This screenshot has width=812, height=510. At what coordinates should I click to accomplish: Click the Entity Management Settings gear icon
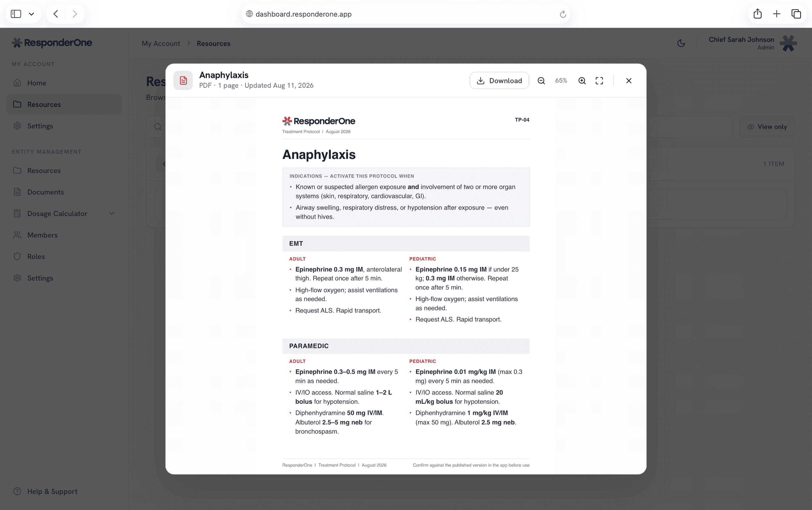[x=17, y=278]
